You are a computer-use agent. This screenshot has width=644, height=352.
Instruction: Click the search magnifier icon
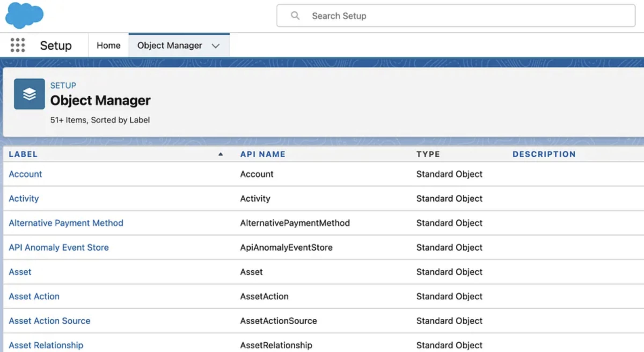coord(295,16)
